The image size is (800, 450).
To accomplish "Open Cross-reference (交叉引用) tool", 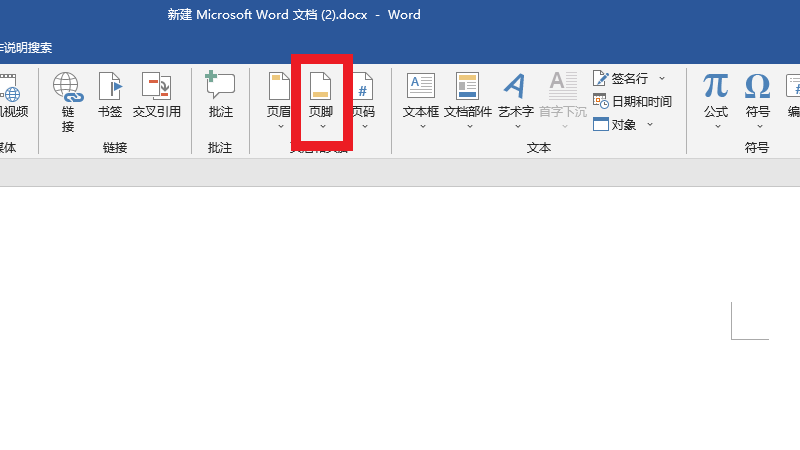I will 157,97.
